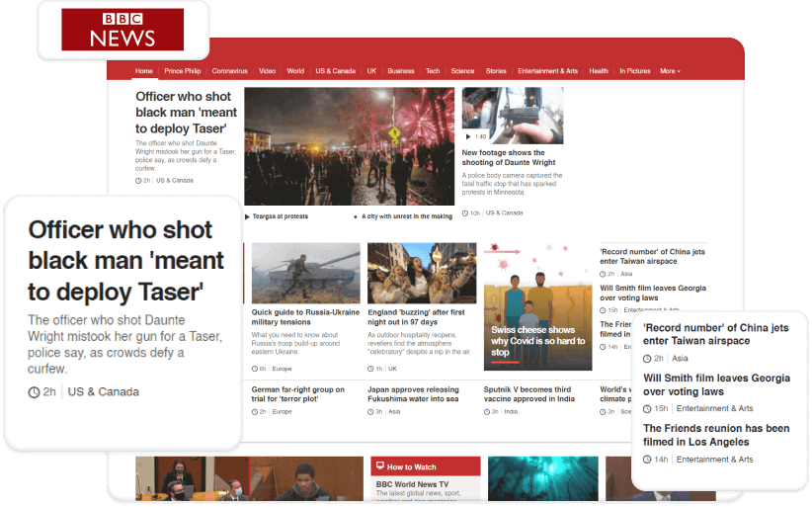Navigate to US & Canada section
This screenshot has height=507, width=812.
[x=336, y=71]
